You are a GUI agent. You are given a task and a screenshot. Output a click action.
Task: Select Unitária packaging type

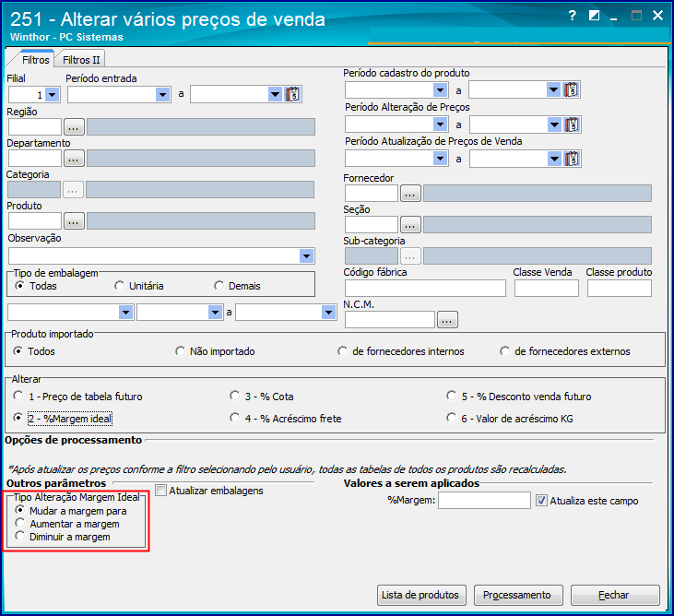[120, 286]
